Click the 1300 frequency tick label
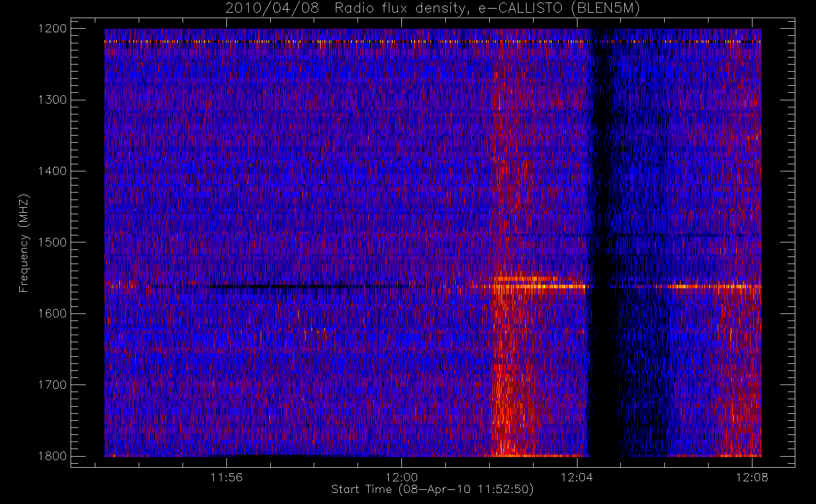Viewport: 816px width, 504px height. click(x=52, y=100)
